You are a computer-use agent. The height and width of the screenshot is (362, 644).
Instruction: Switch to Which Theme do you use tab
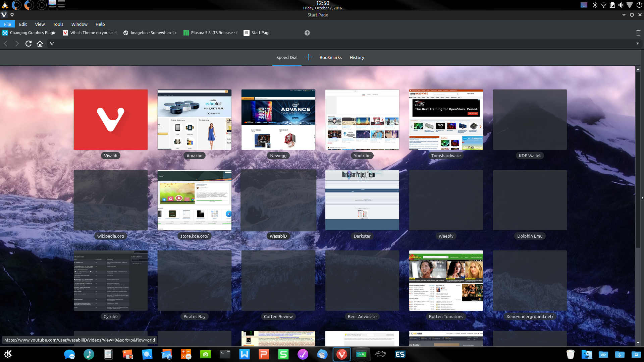[x=90, y=33]
